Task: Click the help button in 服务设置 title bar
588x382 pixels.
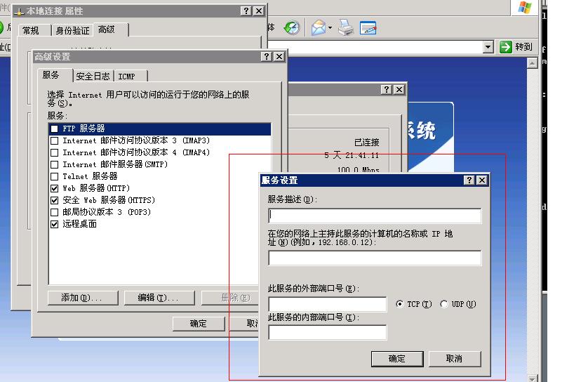Action: pos(469,180)
